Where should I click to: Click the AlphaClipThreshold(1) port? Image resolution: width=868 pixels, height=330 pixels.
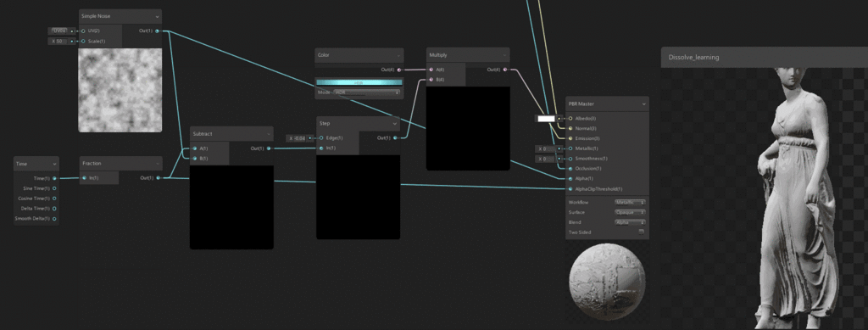570,188
